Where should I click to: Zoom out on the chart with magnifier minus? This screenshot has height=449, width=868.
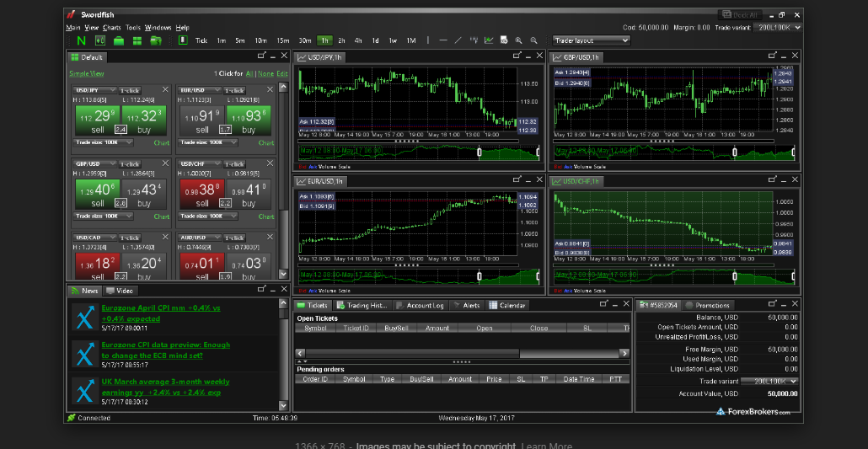[533, 40]
